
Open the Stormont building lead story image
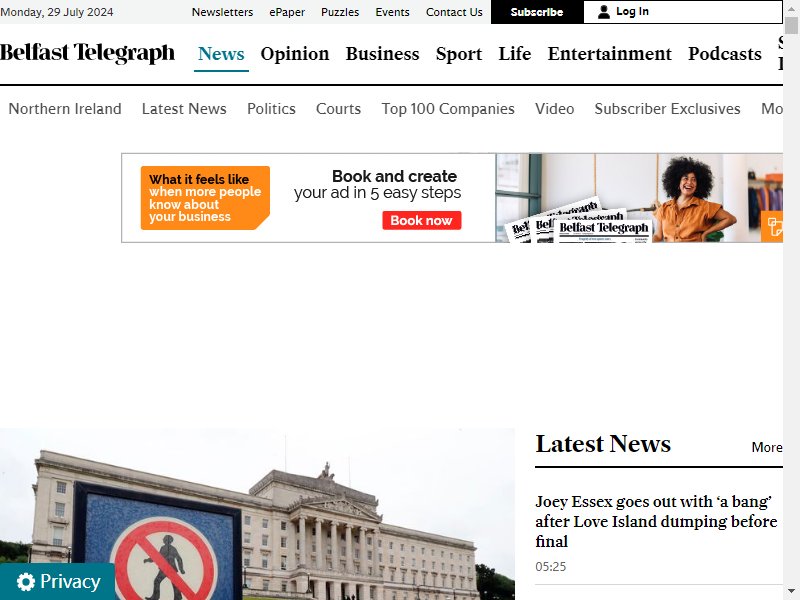257,514
